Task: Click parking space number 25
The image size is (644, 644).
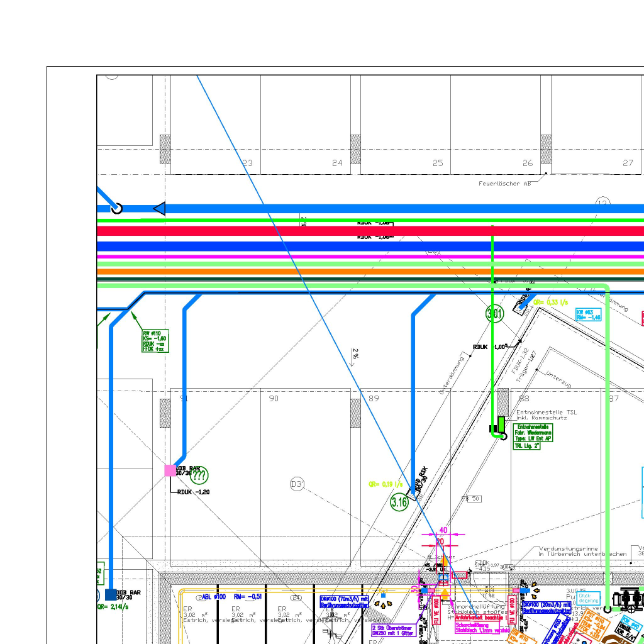Action: (x=438, y=163)
